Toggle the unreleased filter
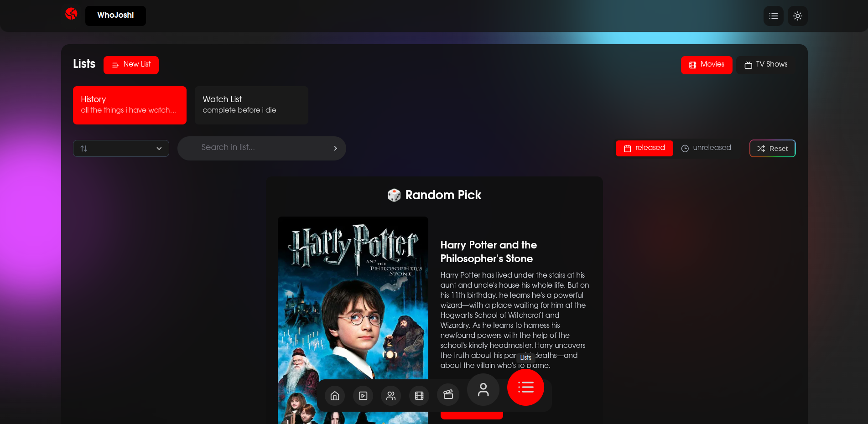The height and width of the screenshot is (424, 868). 706,148
